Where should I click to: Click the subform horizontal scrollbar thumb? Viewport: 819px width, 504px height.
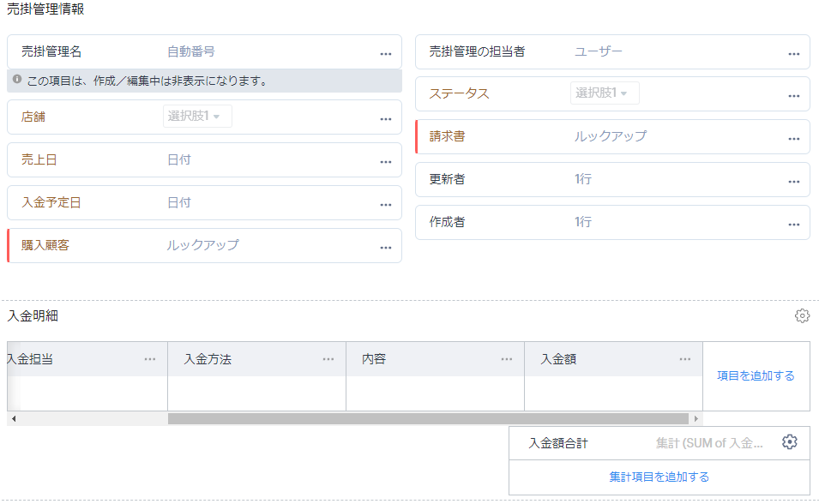tap(428, 418)
